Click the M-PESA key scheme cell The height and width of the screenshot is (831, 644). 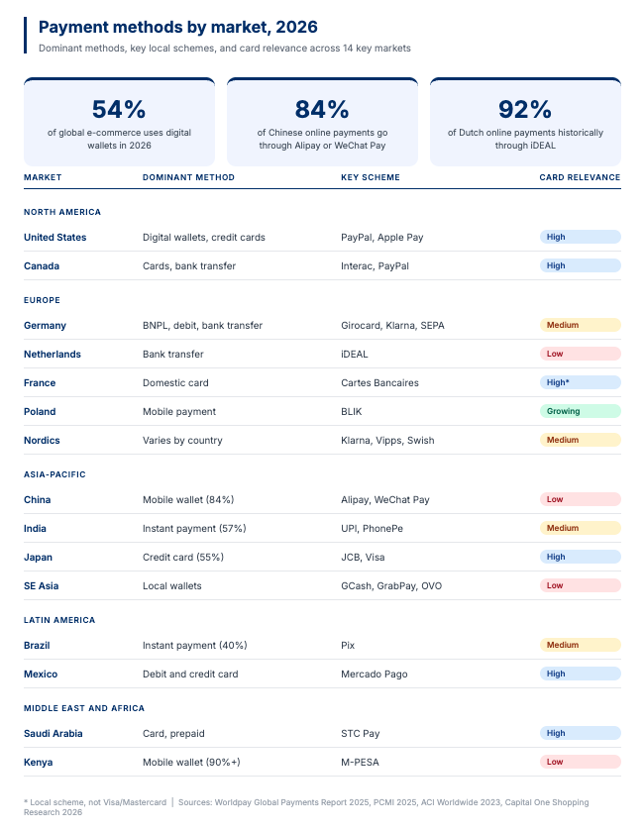point(362,763)
